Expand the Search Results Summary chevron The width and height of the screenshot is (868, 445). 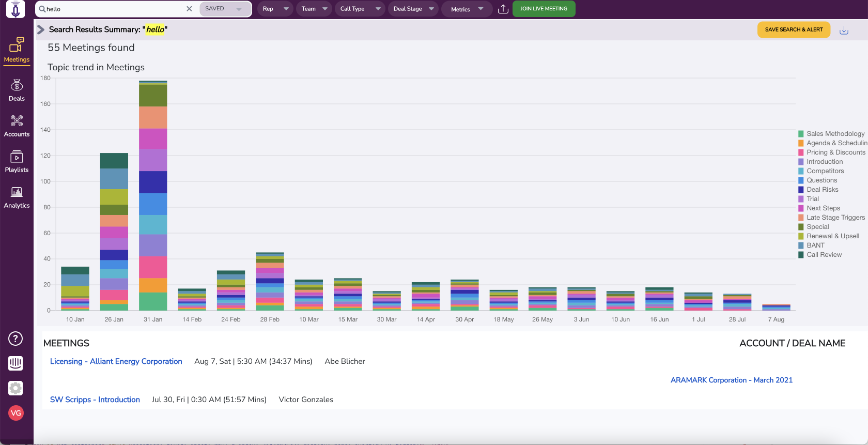pos(41,30)
